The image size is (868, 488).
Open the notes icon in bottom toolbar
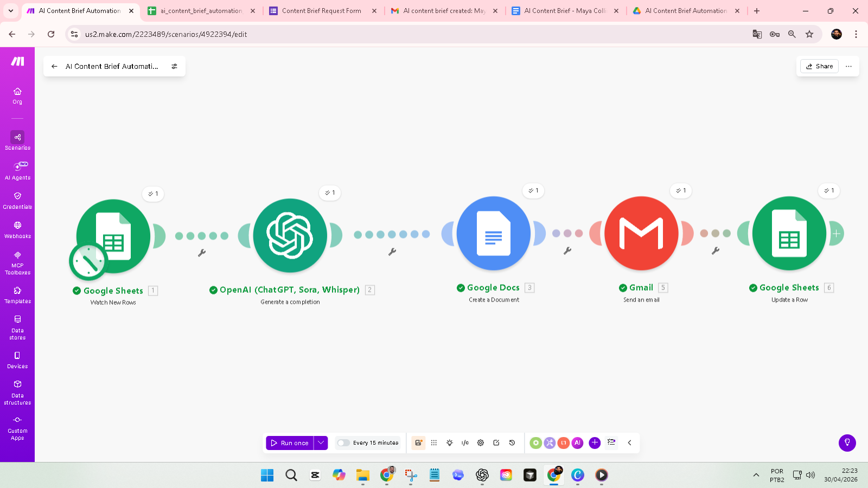pyautogui.click(x=496, y=443)
